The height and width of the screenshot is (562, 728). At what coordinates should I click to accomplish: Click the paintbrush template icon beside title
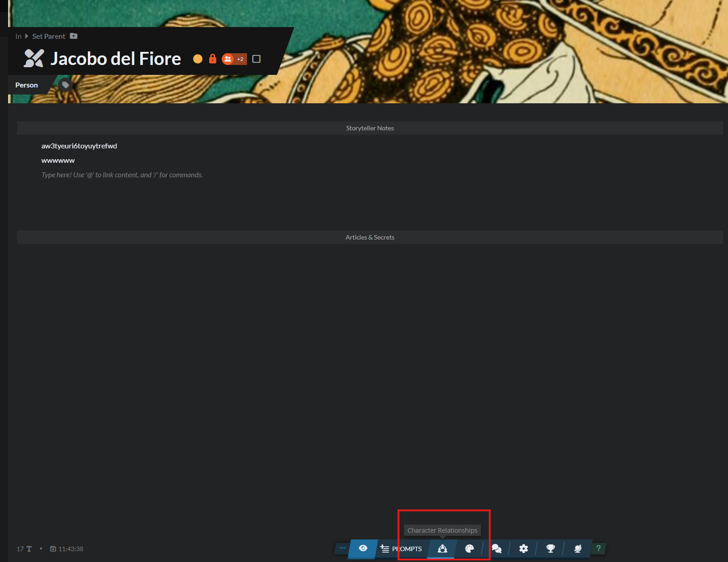tap(34, 58)
